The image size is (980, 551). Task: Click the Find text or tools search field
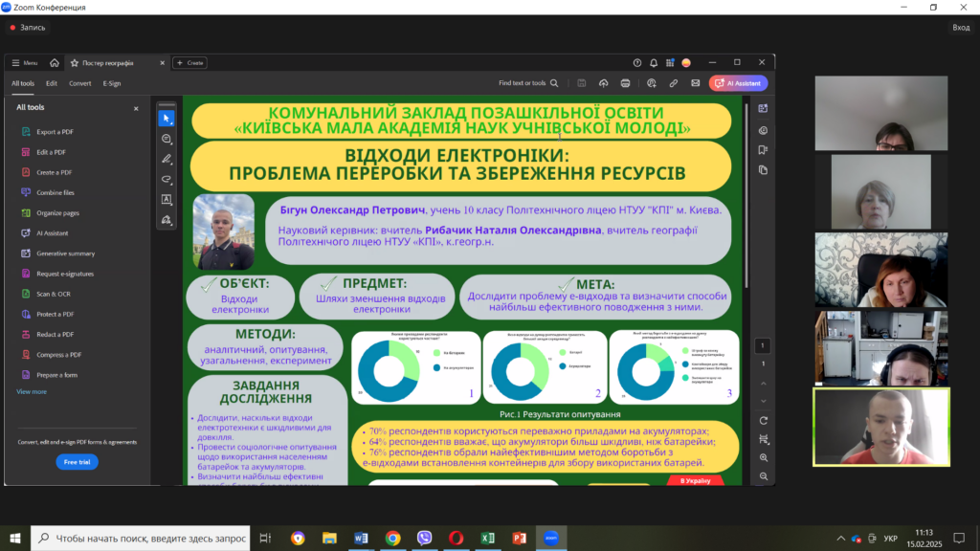(x=528, y=83)
